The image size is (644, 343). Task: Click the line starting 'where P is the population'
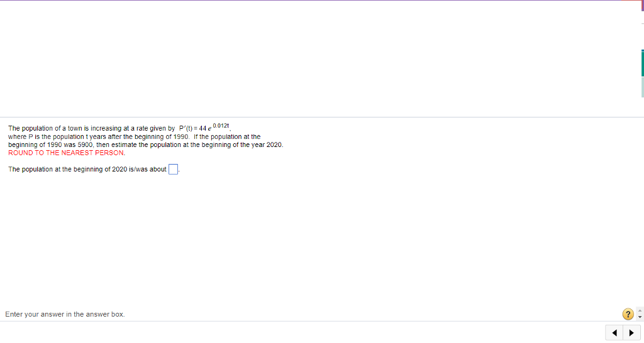pyautogui.click(x=135, y=136)
